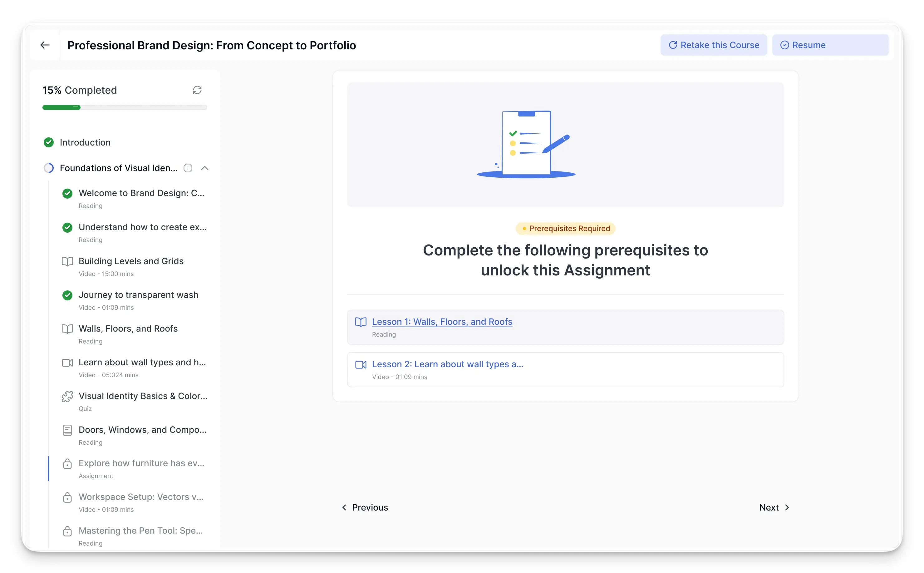Select Mastering the Pen Tool: Spe... reading

coord(140,531)
